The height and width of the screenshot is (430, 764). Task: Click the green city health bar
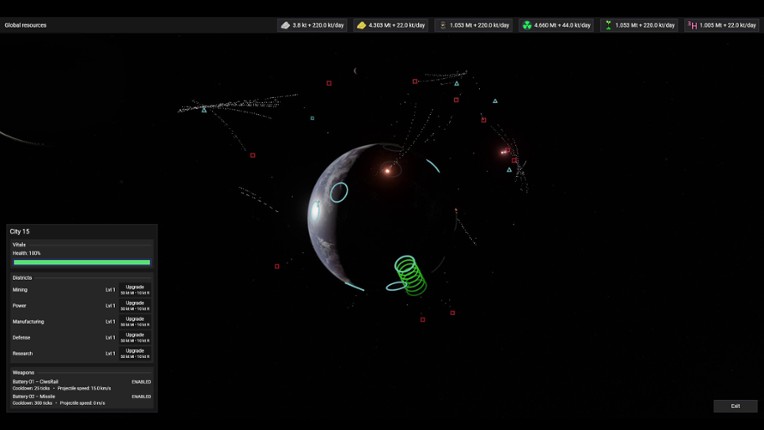(x=81, y=263)
